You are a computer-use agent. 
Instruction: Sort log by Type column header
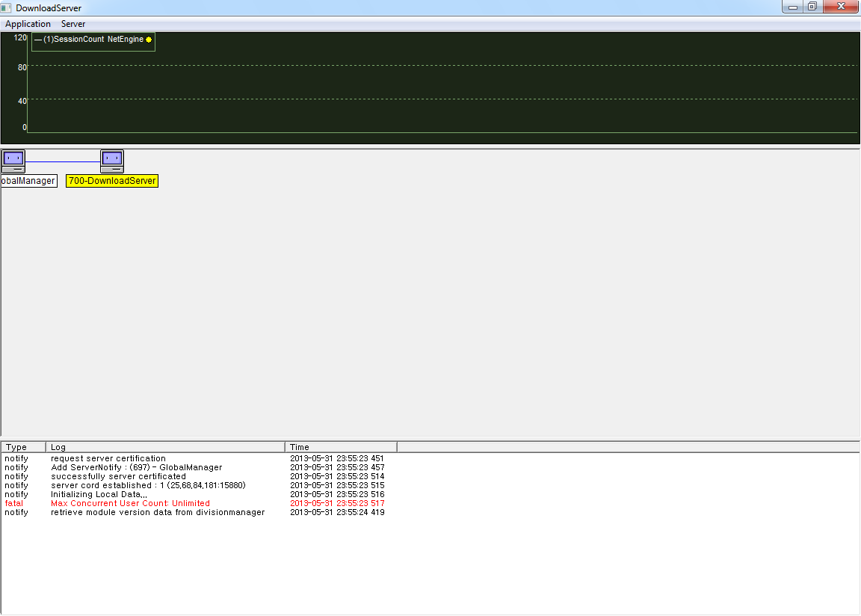pos(23,447)
